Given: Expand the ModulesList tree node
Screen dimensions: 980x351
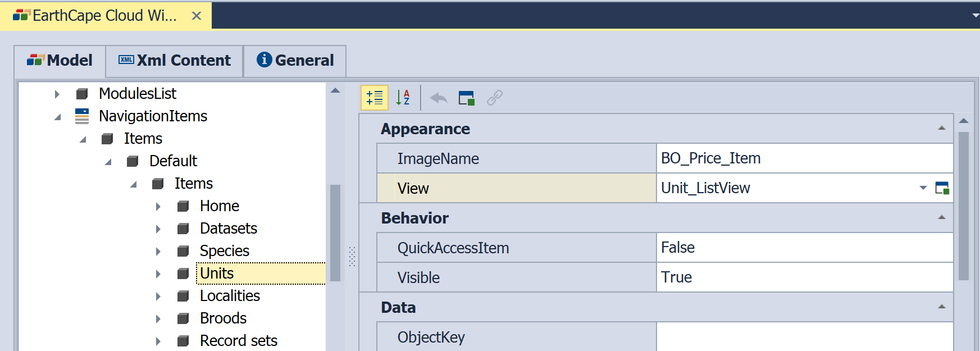Looking at the screenshot, I should (x=57, y=94).
